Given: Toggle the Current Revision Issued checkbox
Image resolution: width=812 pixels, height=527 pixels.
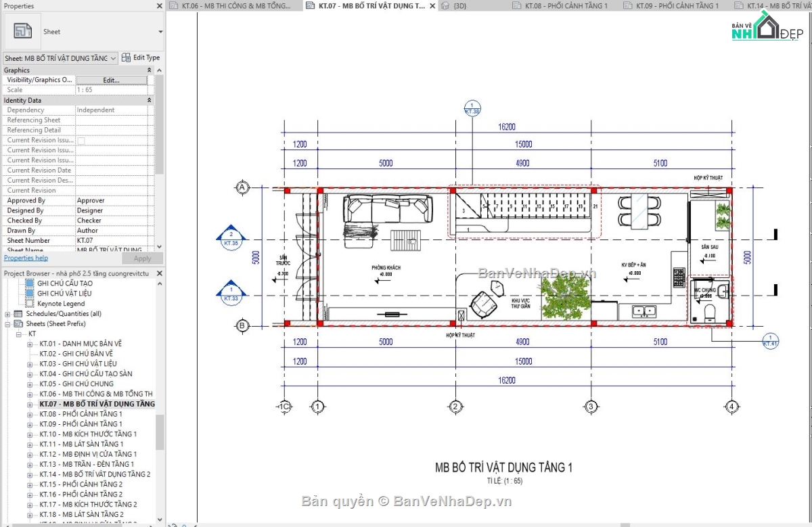Looking at the screenshot, I should click(81, 140).
